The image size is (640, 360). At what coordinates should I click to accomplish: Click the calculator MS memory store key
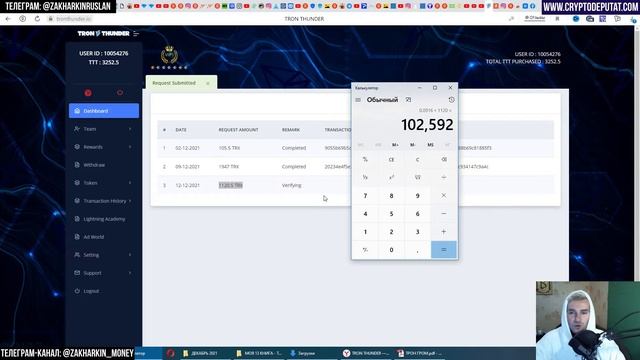coord(430,145)
